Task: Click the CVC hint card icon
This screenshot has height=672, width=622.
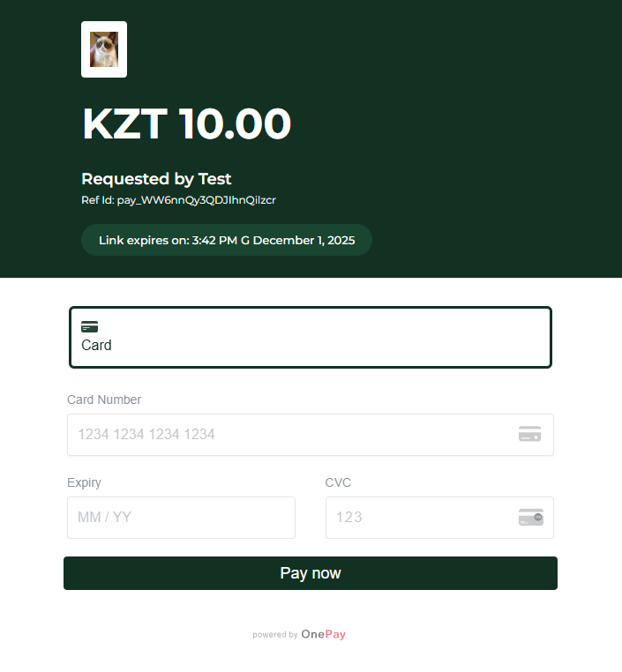Action: 530,518
